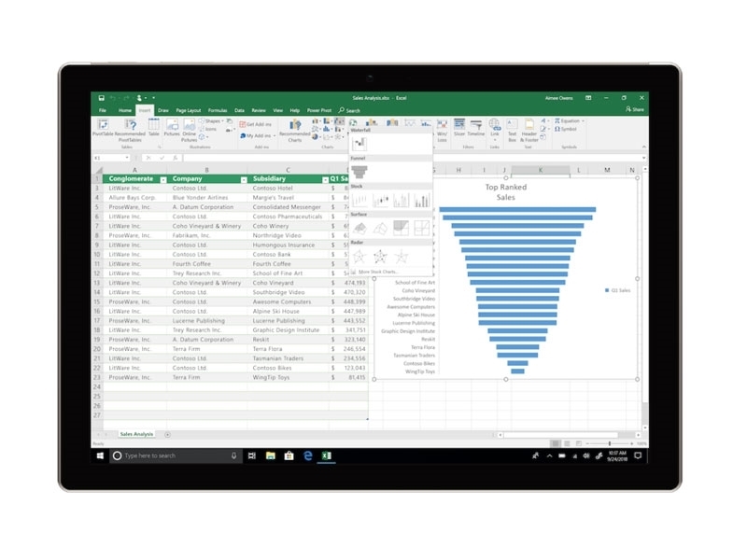This screenshot has width=747, height=560.
Task: Open Company column filter dropdown
Action: pos(244,179)
